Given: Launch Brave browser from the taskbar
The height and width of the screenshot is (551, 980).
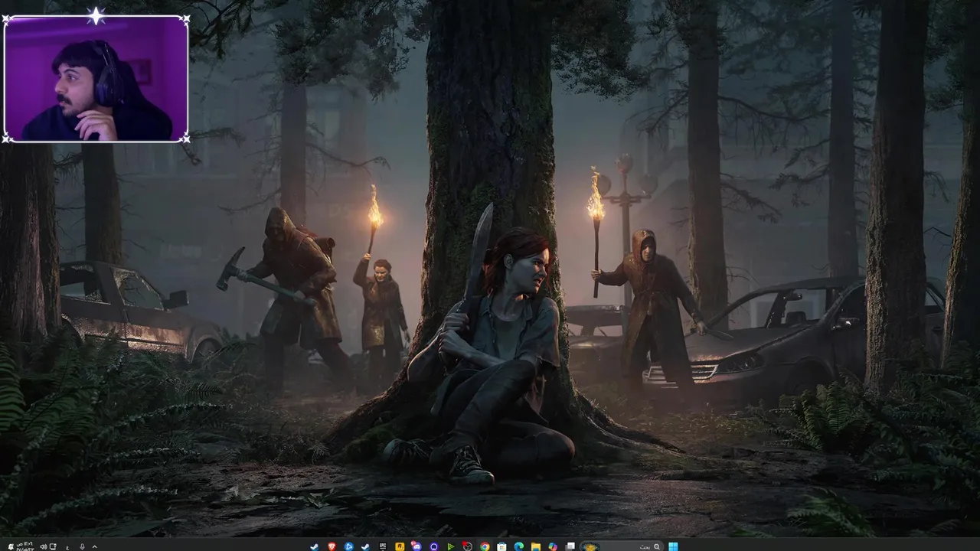Looking at the screenshot, I should pyautogui.click(x=332, y=546).
